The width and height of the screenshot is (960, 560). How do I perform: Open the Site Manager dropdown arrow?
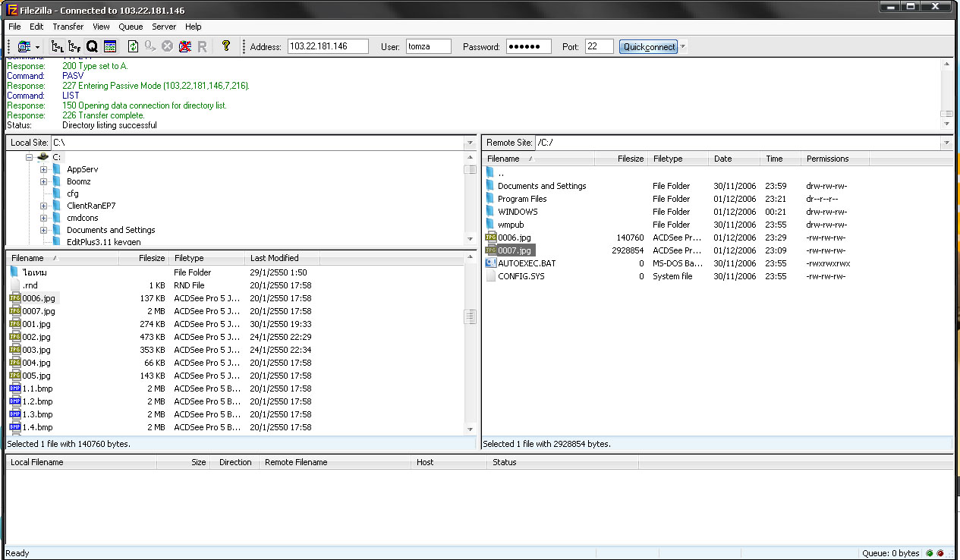point(37,47)
